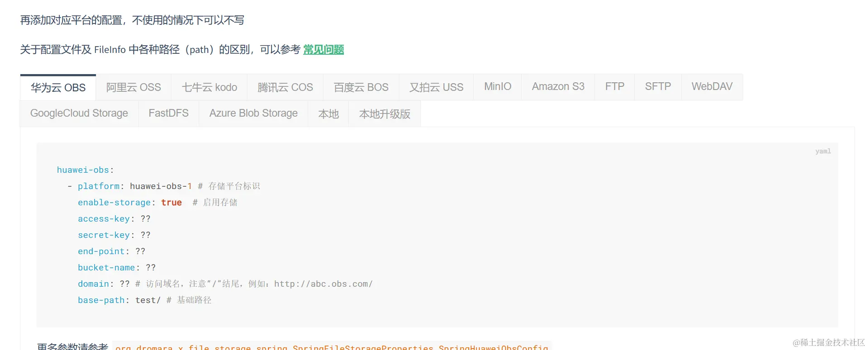Click the secret-key: ?? line
Image resolution: width=868 pixels, height=350 pixels.
point(114,235)
